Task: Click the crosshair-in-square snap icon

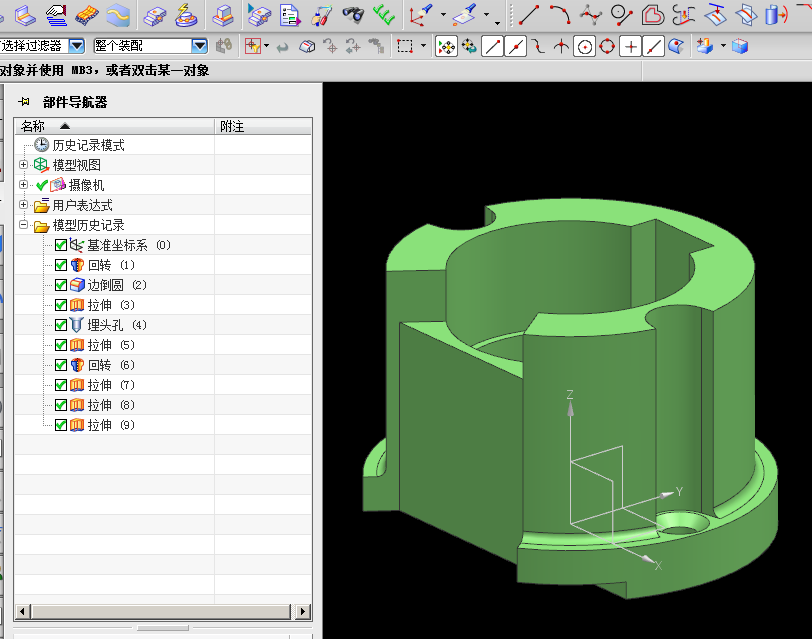Action: (x=630, y=46)
